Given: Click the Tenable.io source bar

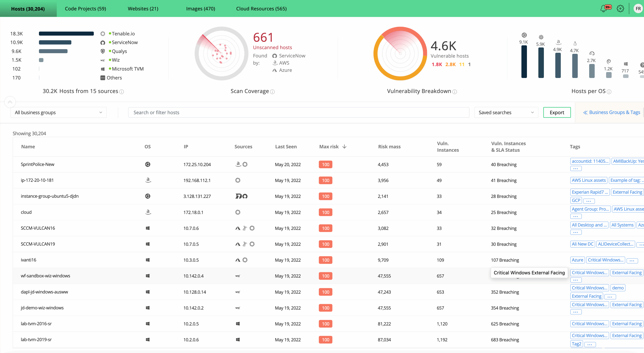Looking at the screenshot, I should coord(66,33).
